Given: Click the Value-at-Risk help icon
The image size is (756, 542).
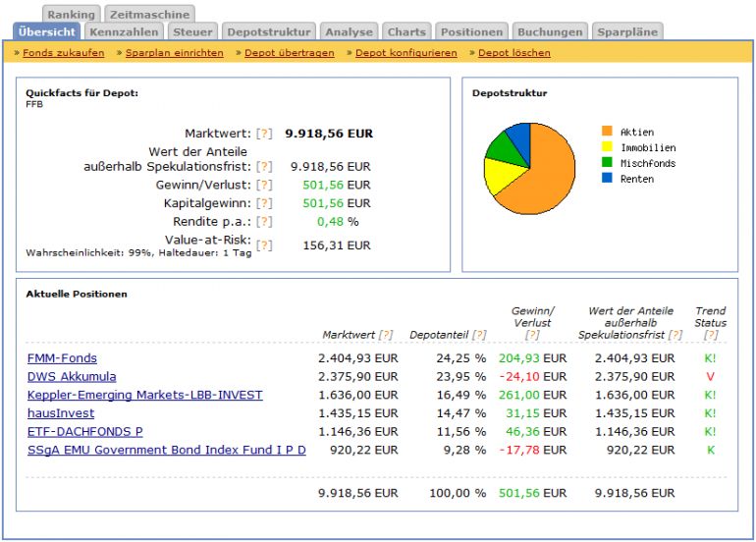Looking at the screenshot, I should pos(264,245).
